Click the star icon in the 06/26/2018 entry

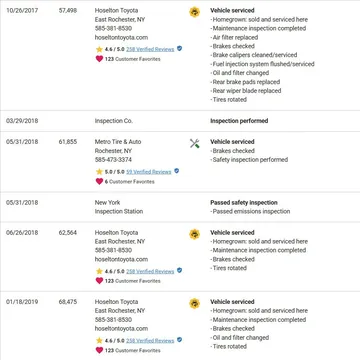pyautogui.click(x=99, y=271)
